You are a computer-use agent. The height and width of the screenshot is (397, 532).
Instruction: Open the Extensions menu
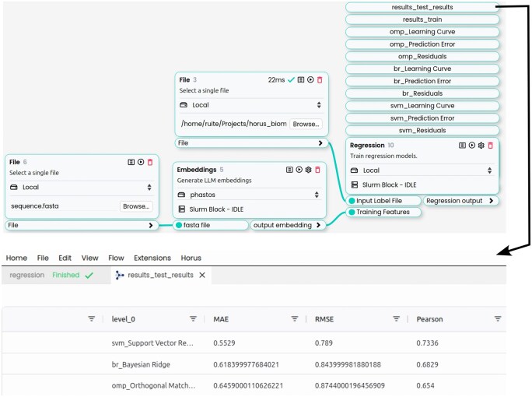tap(152, 258)
